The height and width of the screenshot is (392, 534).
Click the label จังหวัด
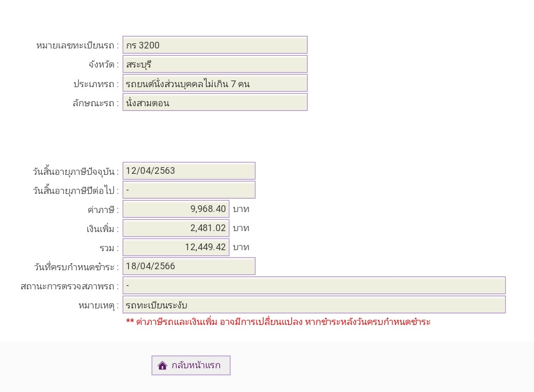(x=103, y=64)
